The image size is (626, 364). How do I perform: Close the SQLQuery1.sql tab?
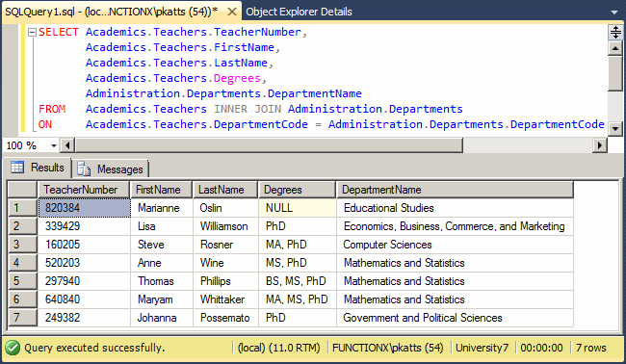[x=231, y=12]
